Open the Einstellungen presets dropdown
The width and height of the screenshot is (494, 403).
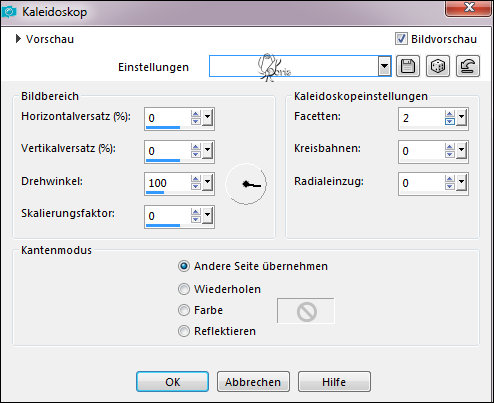click(x=384, y=66)
